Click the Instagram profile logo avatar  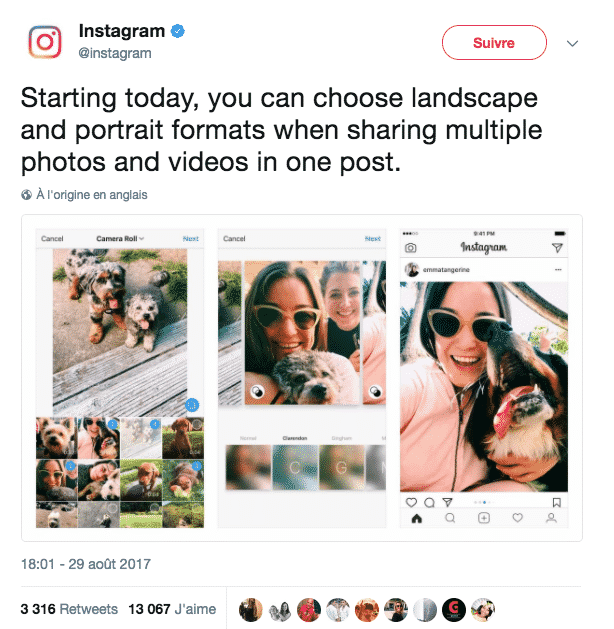(45, 42)
